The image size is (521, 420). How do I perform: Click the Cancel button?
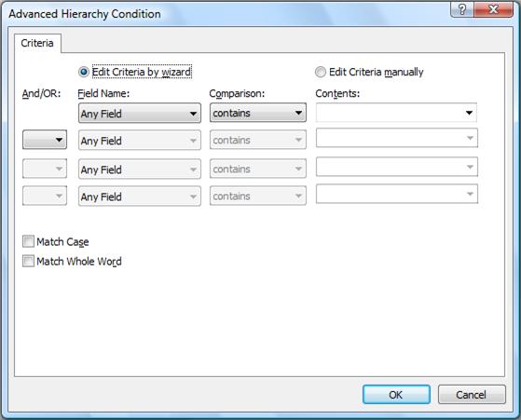[472, 395]
